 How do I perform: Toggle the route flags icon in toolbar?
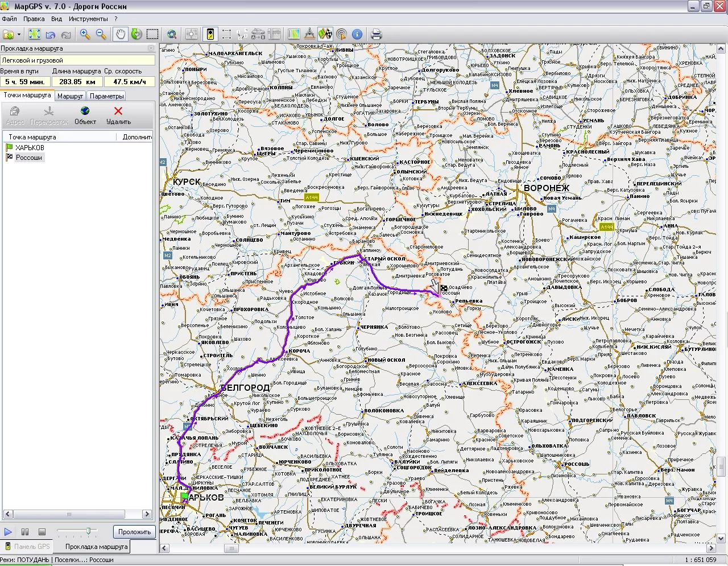tap(325, 34)
